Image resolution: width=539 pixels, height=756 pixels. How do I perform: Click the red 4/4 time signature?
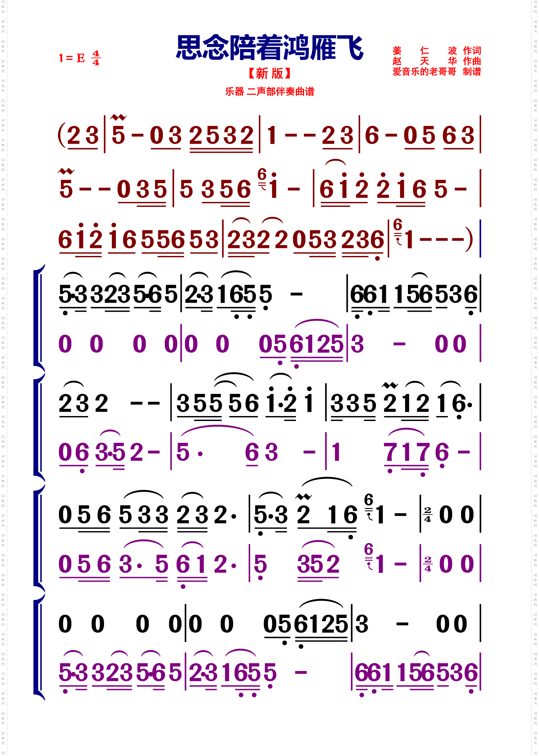tap(96, 58)
